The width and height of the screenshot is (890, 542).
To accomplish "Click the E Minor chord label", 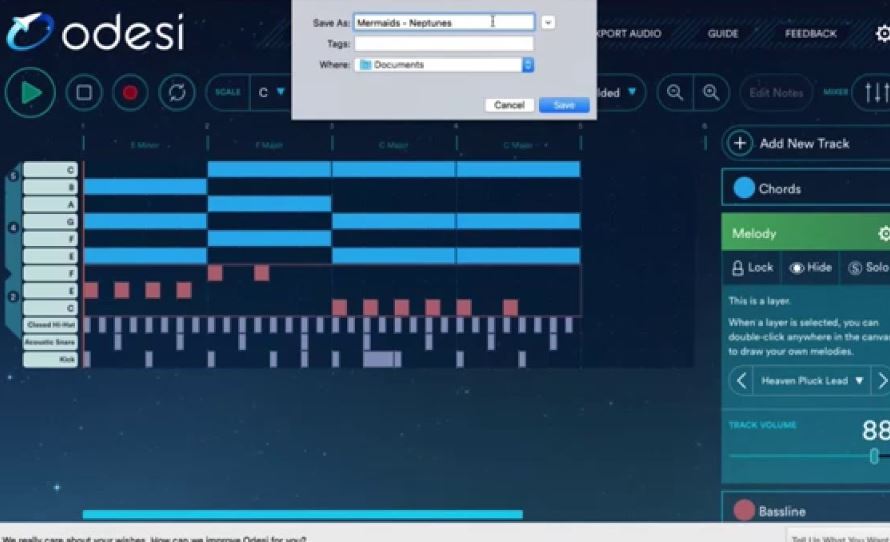I will (x=145, y=145).
